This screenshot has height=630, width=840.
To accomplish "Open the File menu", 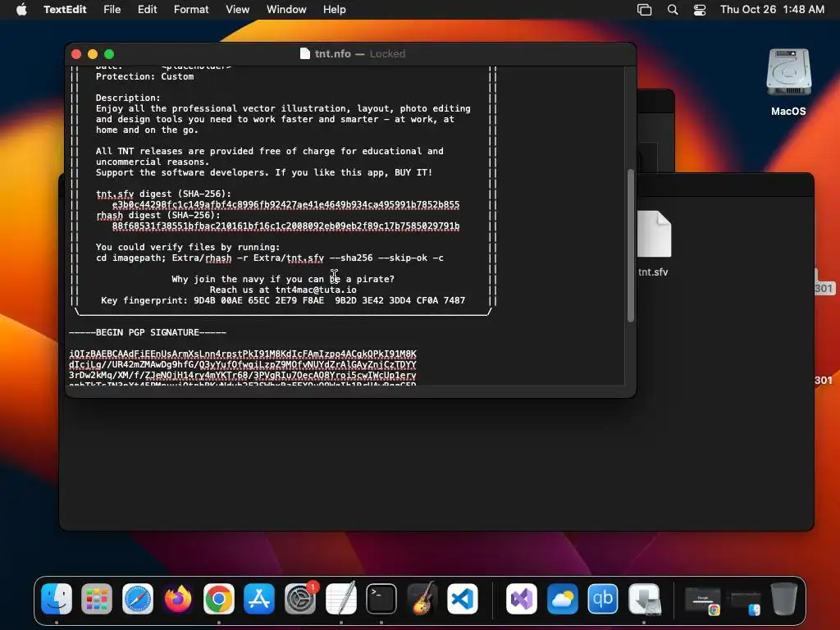I will coord(112,10).
